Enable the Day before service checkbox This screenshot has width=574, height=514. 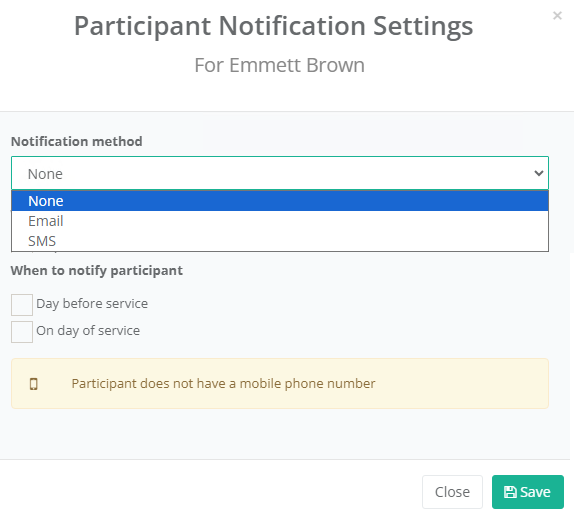(x=22, y=305)
